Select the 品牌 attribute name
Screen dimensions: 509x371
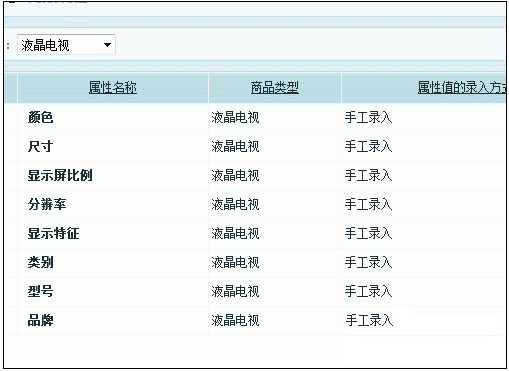click(x=40, y=320)
